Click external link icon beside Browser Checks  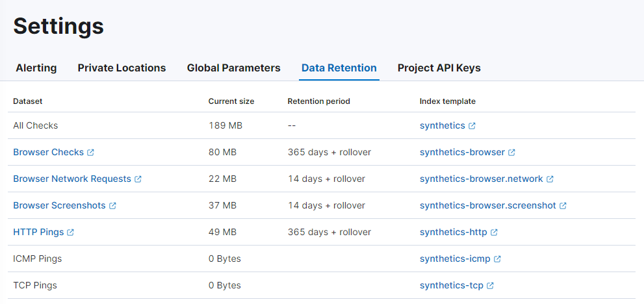pyautogui.click(x=90, y=153)
